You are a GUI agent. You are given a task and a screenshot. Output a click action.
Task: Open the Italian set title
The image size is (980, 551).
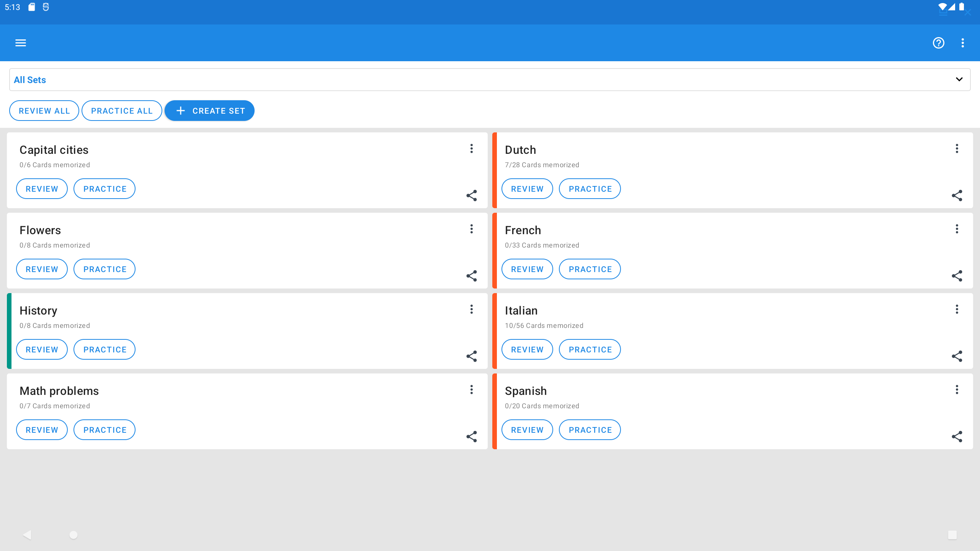pyautogui.click(x=521, y=311)
